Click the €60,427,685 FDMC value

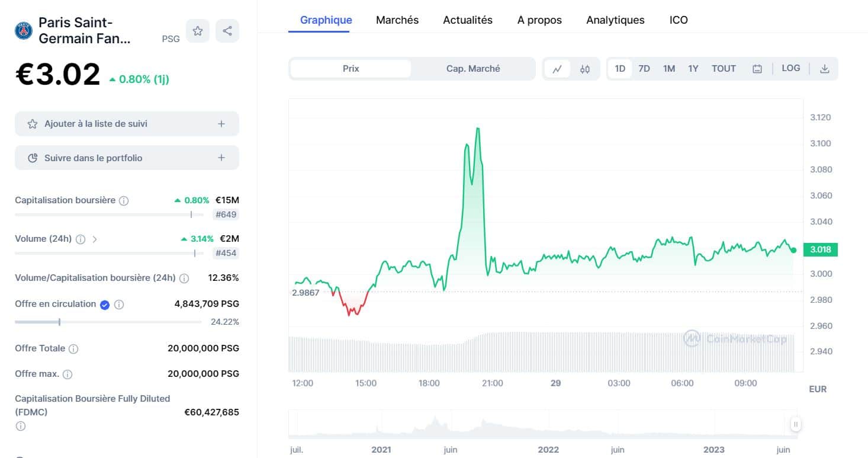[x=211, y=412]
